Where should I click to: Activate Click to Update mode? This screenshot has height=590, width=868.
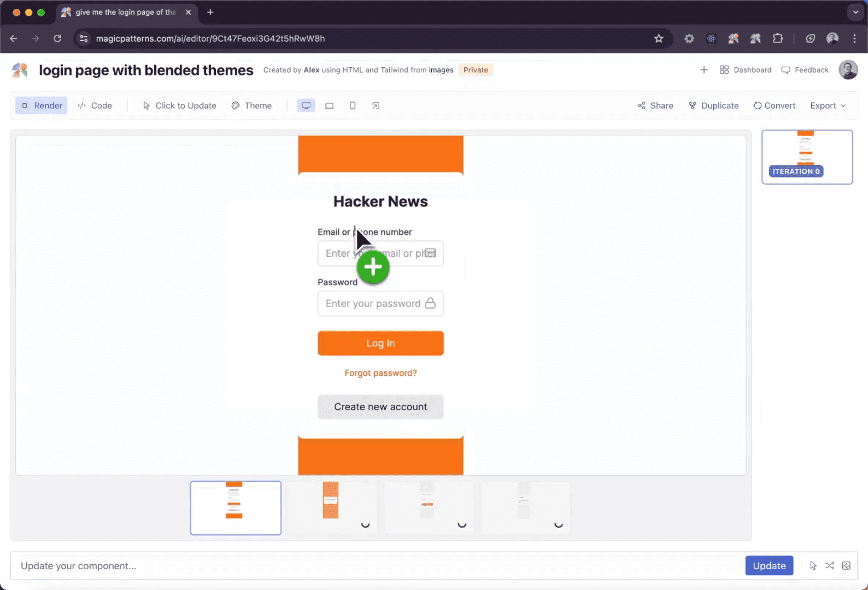coord(179,105)
